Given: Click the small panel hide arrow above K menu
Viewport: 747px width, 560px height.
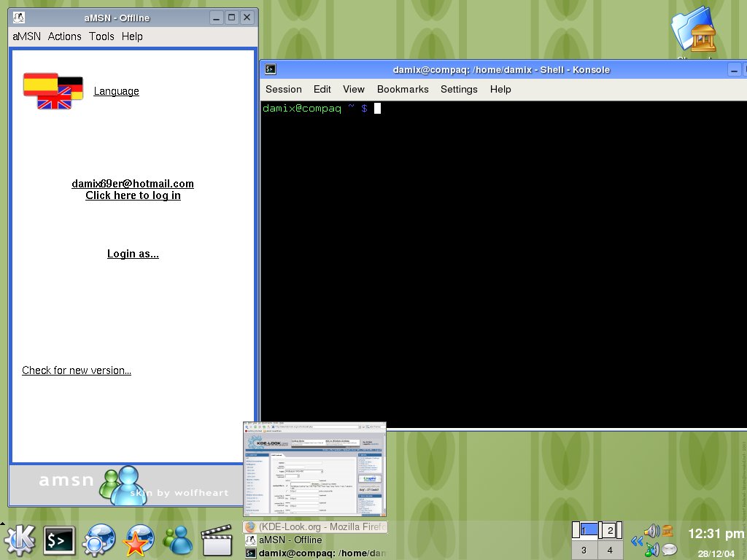Looking at the screenshot, I should coord(2,524).
